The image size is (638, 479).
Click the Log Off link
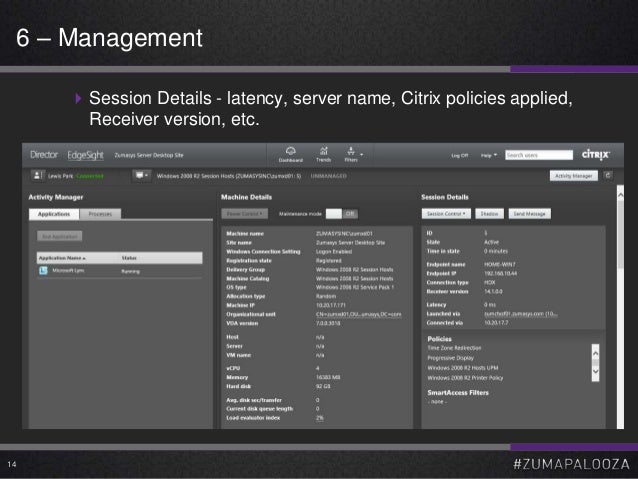coord(460,155)
